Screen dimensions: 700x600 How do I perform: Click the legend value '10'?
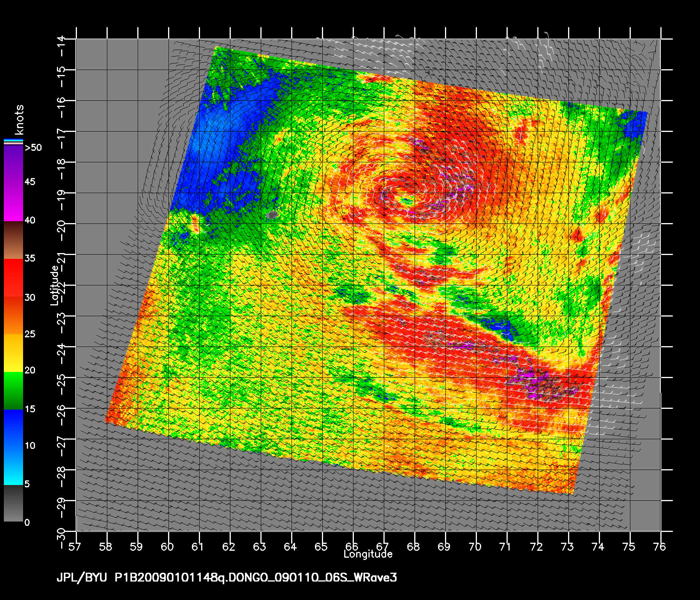(x=30, y=446)
